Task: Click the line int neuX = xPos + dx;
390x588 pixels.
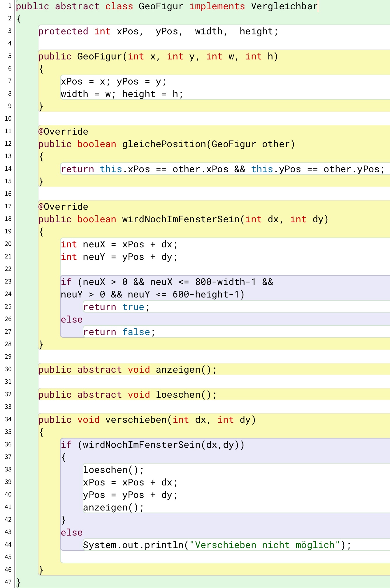Action: coord(119,244)
